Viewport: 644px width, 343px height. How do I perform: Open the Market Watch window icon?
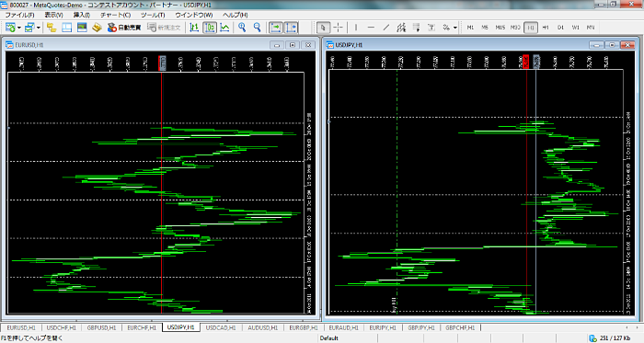[x=52, y=28]
